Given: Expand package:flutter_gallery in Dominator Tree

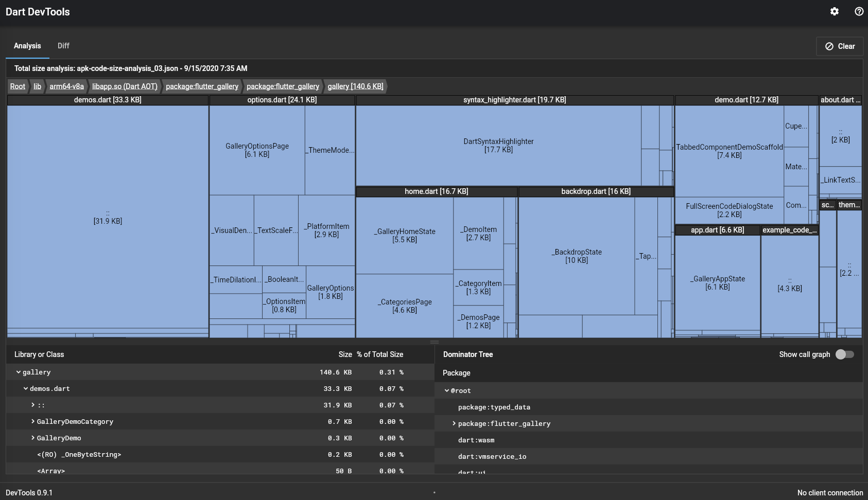Looking at the screenshot, I should click(x=454, y=423).
